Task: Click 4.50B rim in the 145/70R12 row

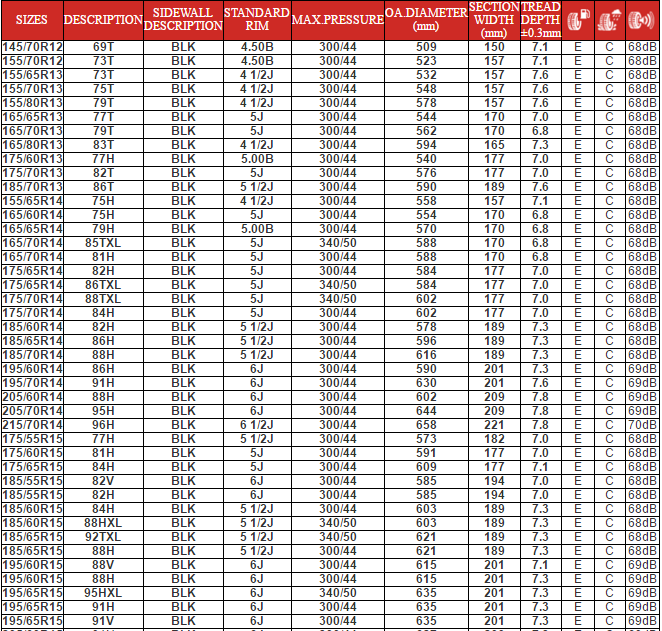Action: pos(257,47)
